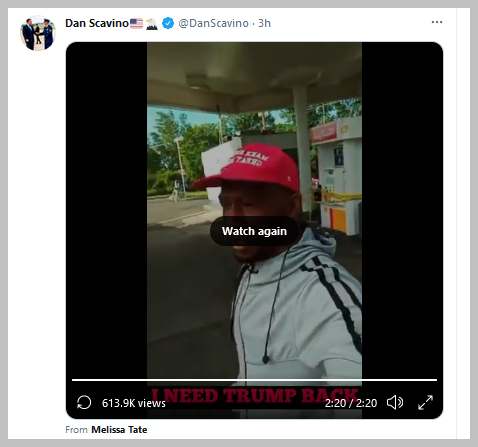Open the tweet's three-dot more options menu
Image resolution: width=478 pixels, height=447 pixels.
pyautogui.click(x=437, y=22)
